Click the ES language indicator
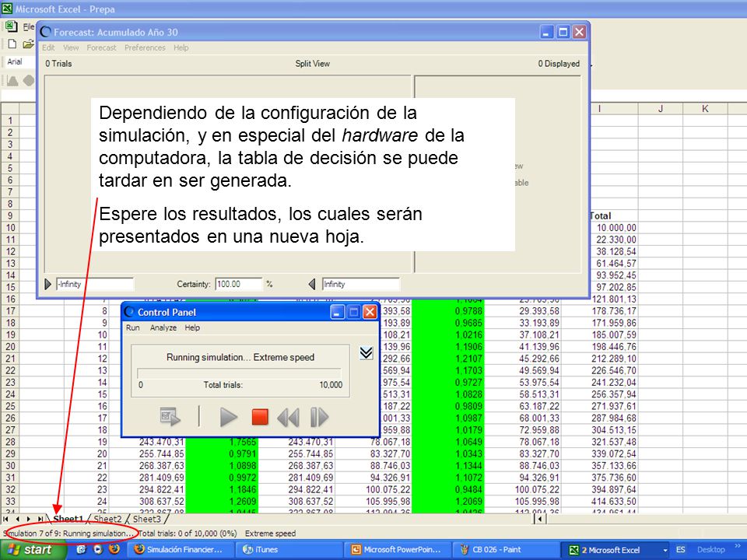The height and width of the screenshot is (560, 747). click(x=680, y=550)
